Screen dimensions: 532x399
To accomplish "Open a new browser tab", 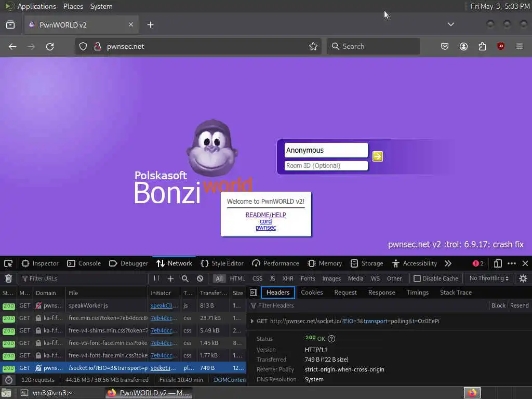I will pos(150,25).
